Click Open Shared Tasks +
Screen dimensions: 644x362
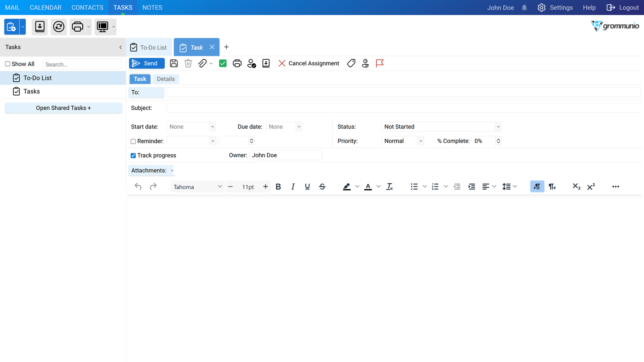63,108
